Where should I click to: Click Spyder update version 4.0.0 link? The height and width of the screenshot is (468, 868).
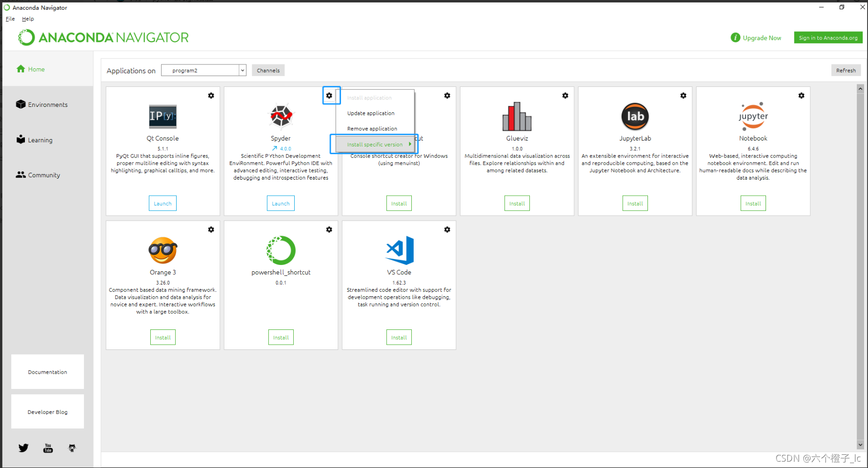(282, 148)
